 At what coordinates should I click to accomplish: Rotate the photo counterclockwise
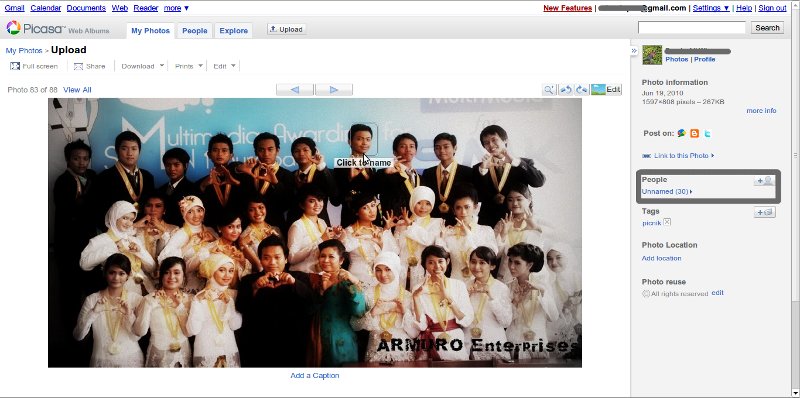(x=566, y=90)
